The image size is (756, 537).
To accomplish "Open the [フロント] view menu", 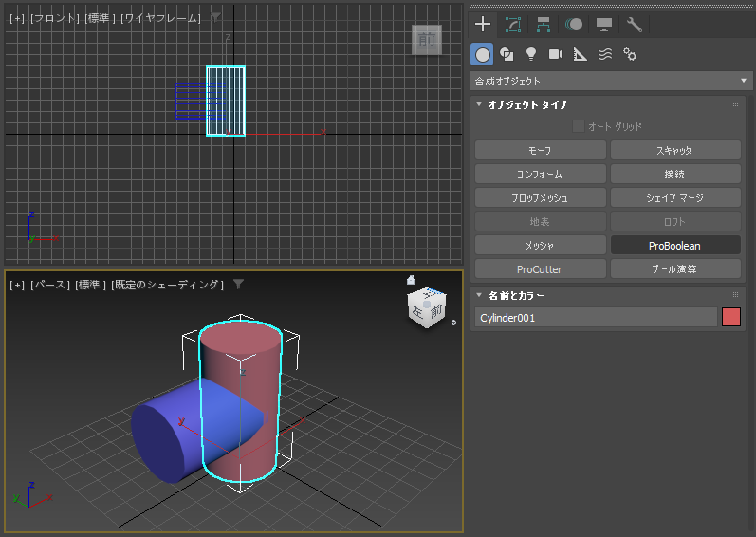I will pos(54,18).
